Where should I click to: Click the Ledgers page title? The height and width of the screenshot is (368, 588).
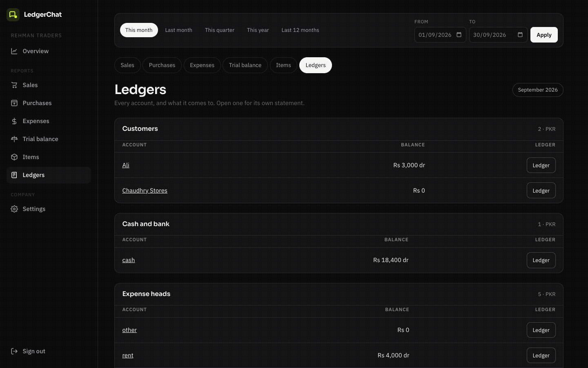(140, 90)
